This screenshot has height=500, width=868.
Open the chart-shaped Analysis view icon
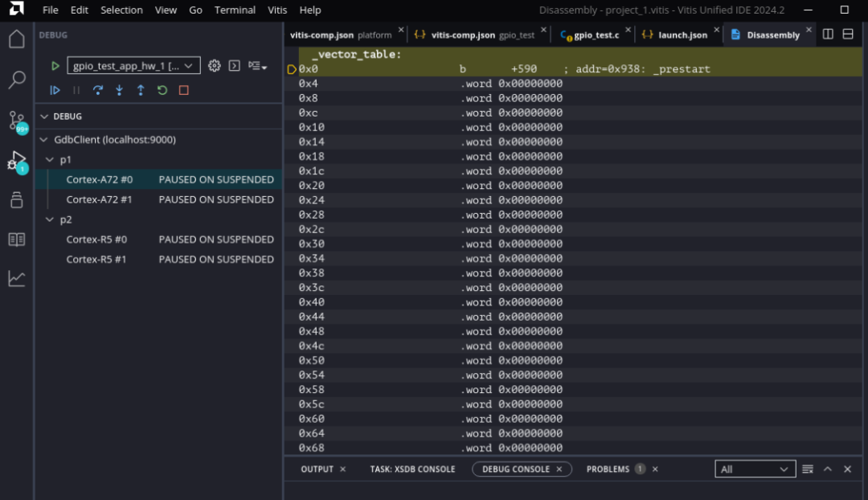point(17,278)
